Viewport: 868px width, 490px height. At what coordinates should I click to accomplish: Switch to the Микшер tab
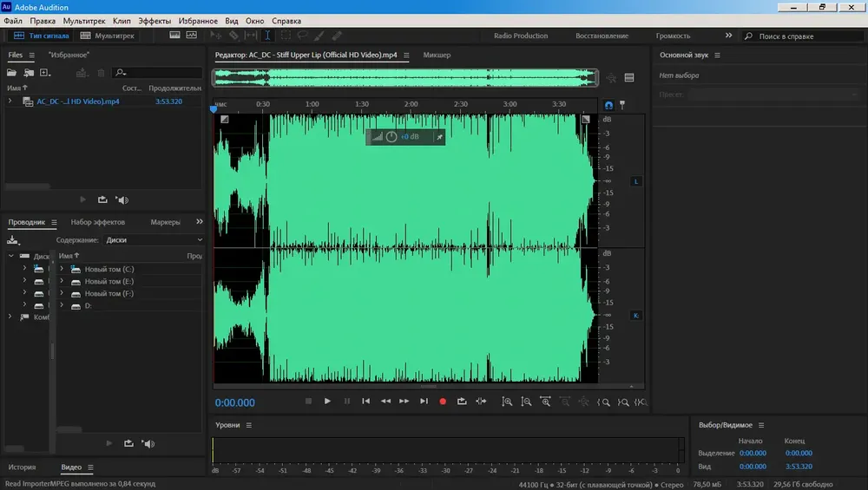click(x=437, y=55)
